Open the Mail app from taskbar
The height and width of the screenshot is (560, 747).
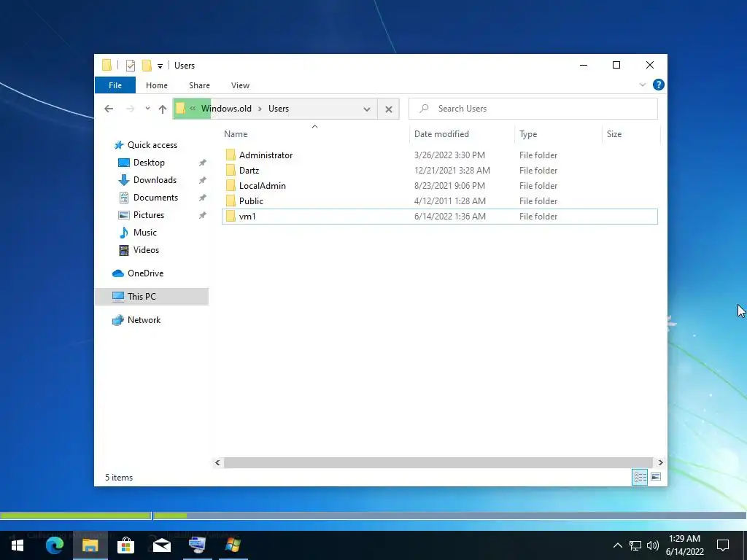click(x=161, y=545)
